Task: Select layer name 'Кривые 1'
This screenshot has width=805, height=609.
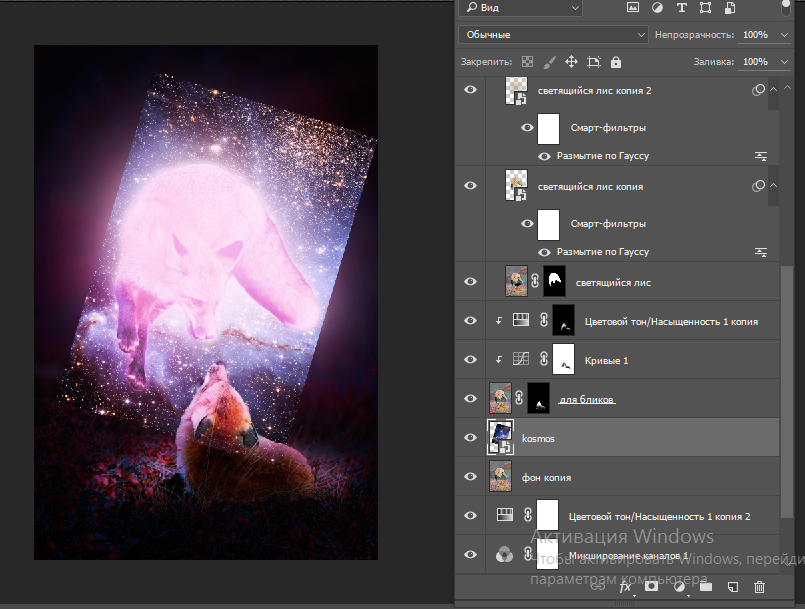Action: pos(606,360)
